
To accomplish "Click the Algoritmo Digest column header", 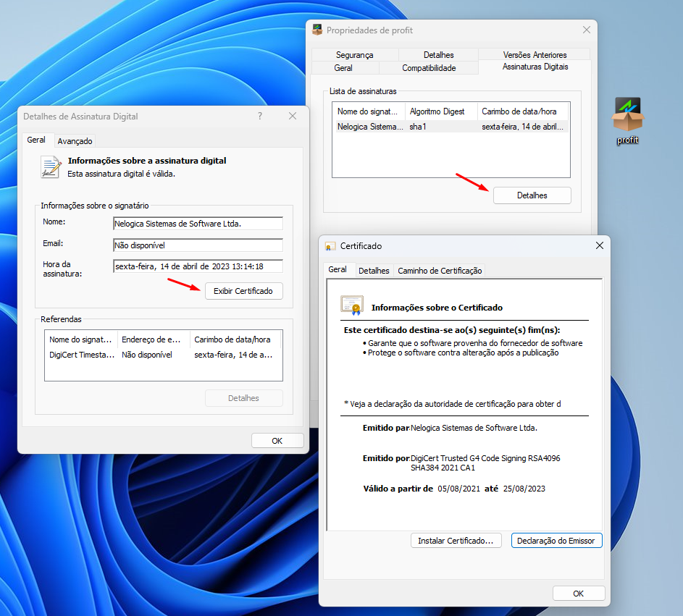I will [441, 111].
